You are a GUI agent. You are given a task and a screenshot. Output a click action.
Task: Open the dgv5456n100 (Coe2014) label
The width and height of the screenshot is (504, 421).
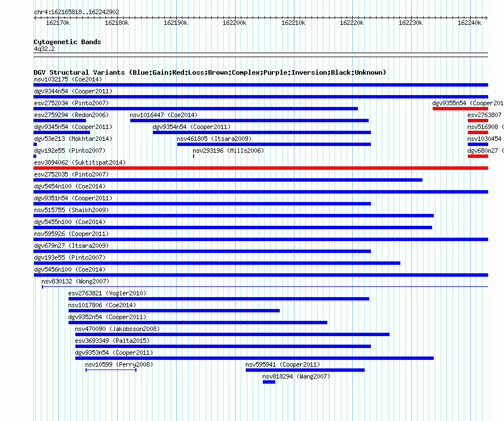point(70,269)
